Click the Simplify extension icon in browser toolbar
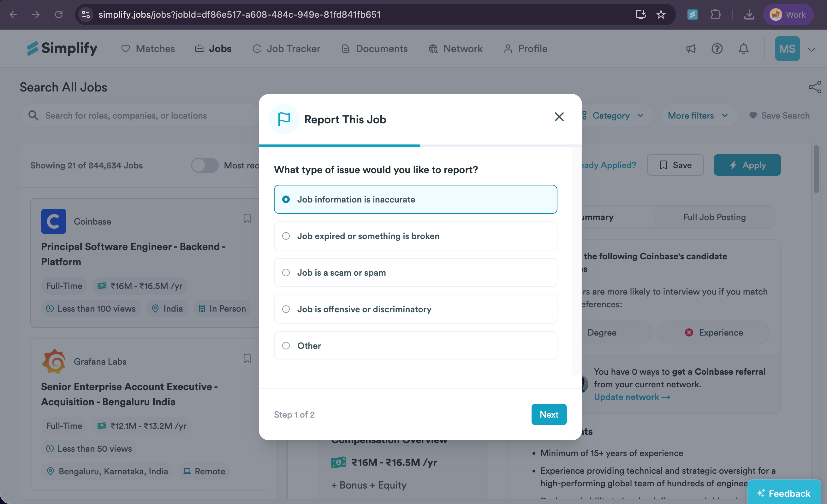827x504 pixels. (x=692, y=15)
